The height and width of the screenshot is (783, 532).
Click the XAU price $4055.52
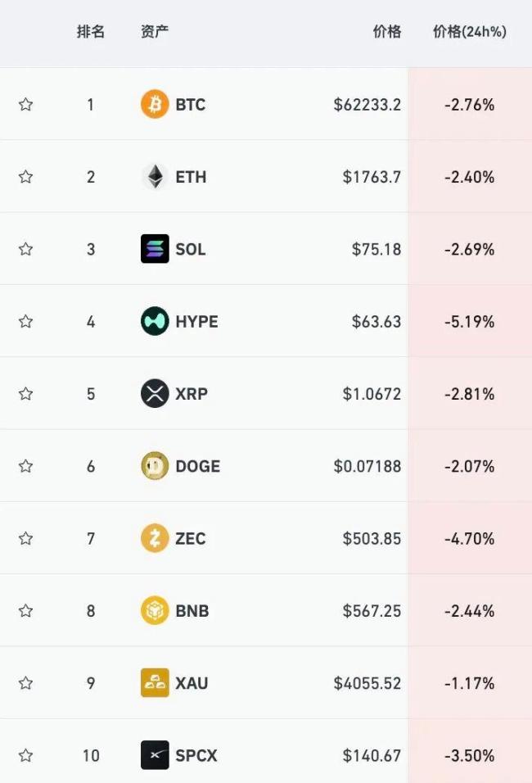coord(367,682)
